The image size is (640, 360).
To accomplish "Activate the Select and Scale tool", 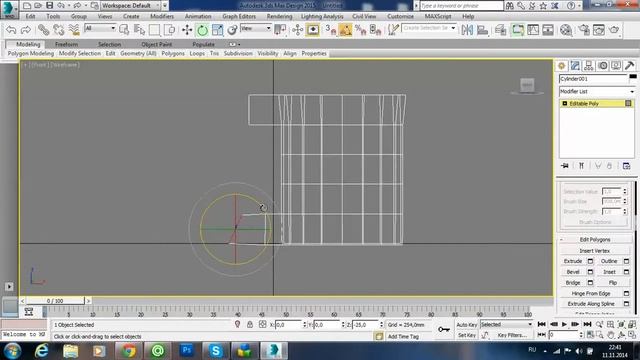I will point(217,30).
